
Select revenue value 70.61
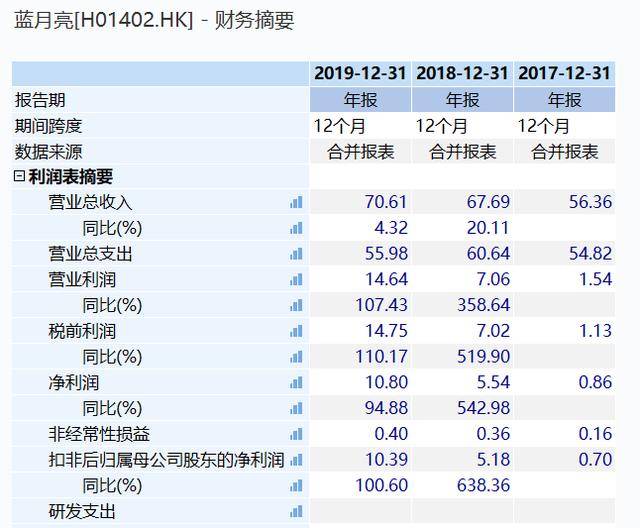tap(386, 202)
